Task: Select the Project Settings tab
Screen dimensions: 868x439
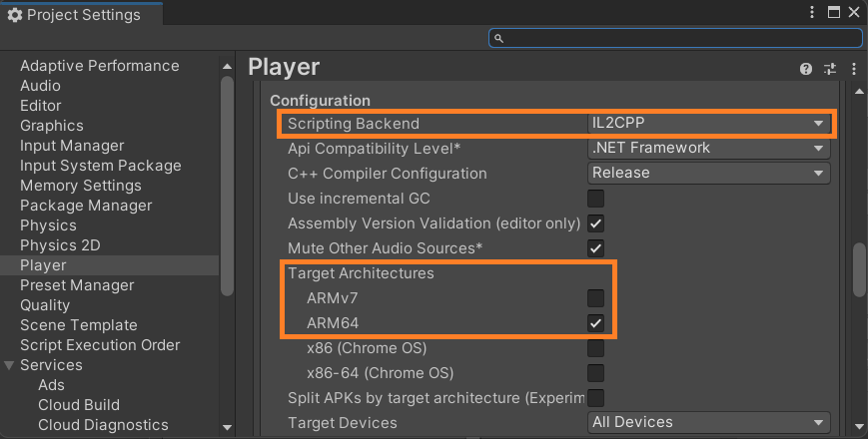Action: tap(82, 15)
